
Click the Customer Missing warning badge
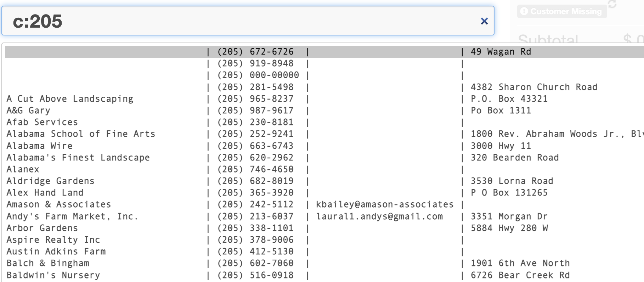point(562,12)
